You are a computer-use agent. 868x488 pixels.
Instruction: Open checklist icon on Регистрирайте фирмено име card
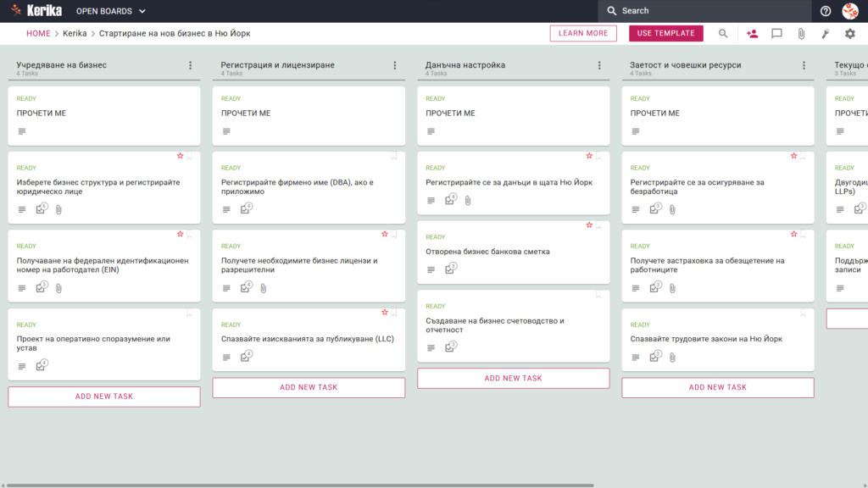(x=247, y=208)
